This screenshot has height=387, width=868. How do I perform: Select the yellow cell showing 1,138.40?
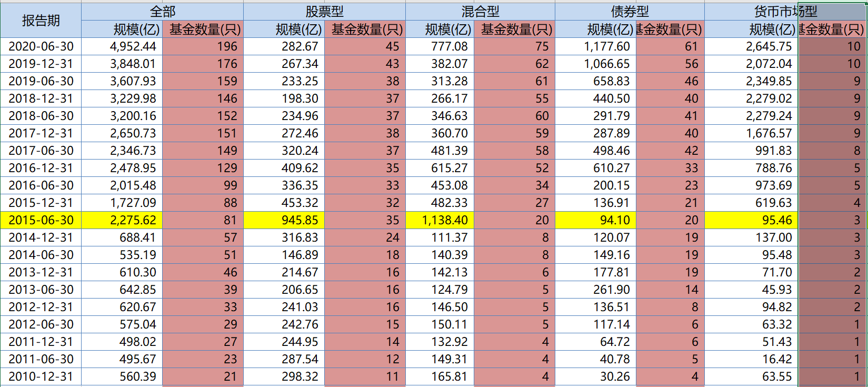tap(440, 220)
